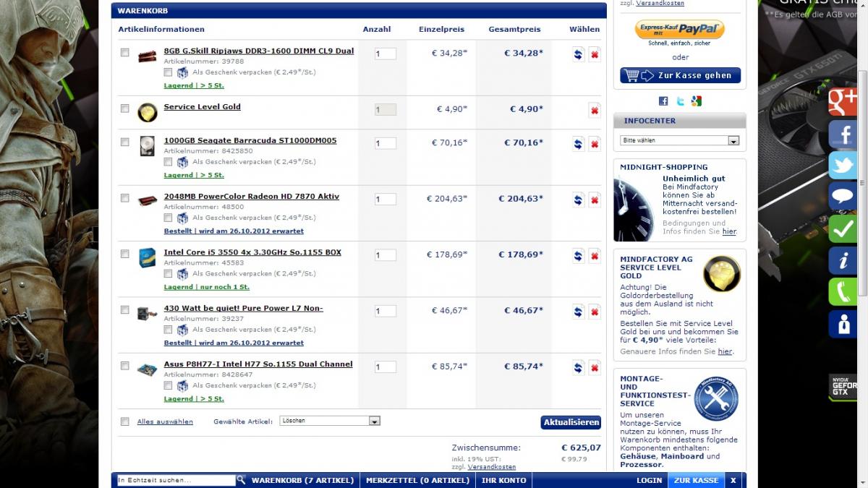Remove Asus P8H77-I mainboard from cart
868x488 pixels.
click(x=595, y=367)
